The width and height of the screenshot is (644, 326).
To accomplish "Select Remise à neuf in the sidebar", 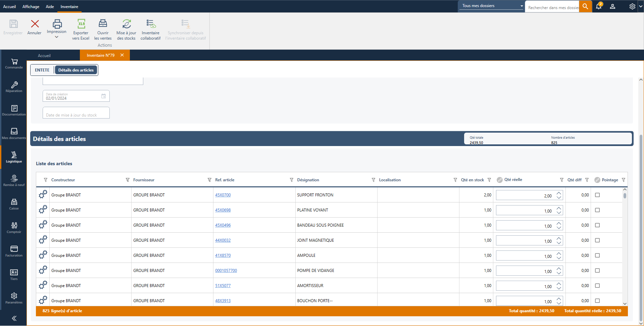I will 14,181.
